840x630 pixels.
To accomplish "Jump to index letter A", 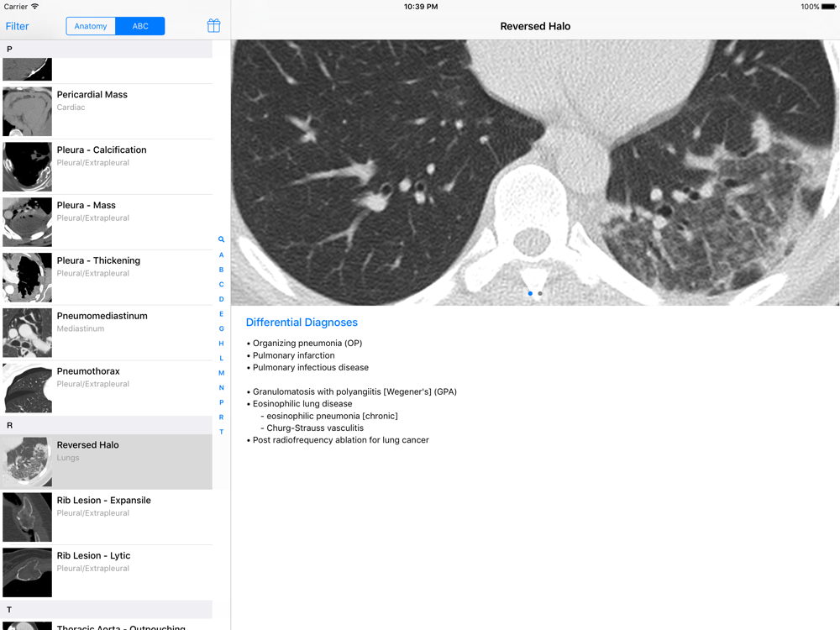I will click(x=221, y=255).
